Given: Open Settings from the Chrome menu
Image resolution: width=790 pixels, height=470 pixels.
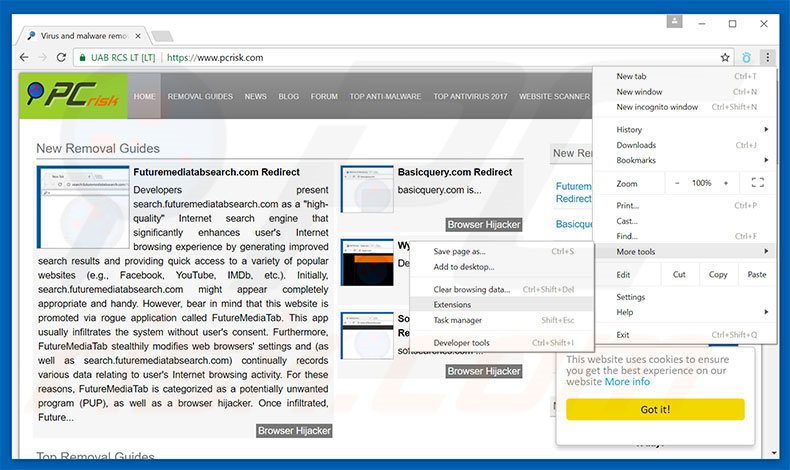Looking at the screenshot, I should 631,297.
